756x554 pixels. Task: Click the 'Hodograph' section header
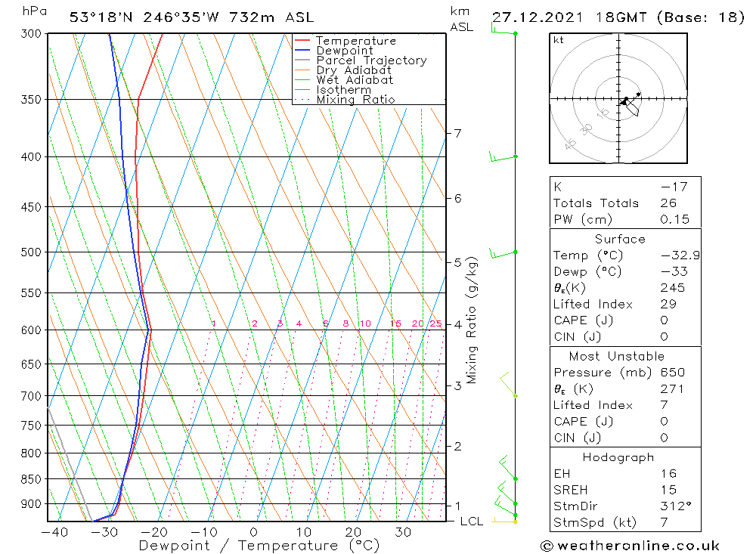618,457
